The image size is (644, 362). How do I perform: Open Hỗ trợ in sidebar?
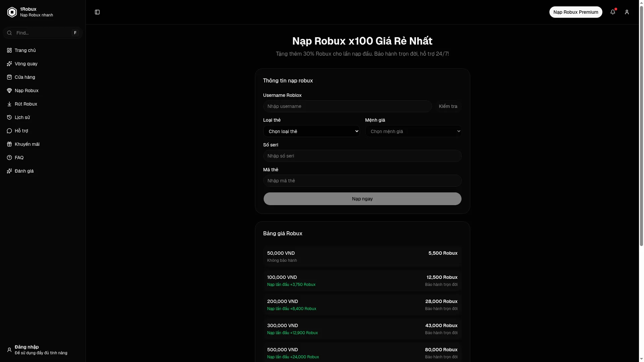pyautogui.click(x=43, y=131)
